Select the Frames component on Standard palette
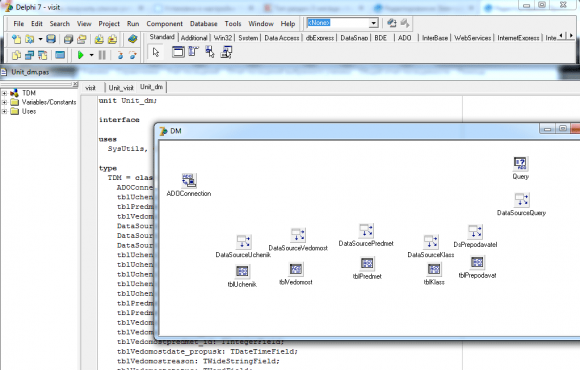This screenshot has width=580, height=370. click(x=178, y=52)
